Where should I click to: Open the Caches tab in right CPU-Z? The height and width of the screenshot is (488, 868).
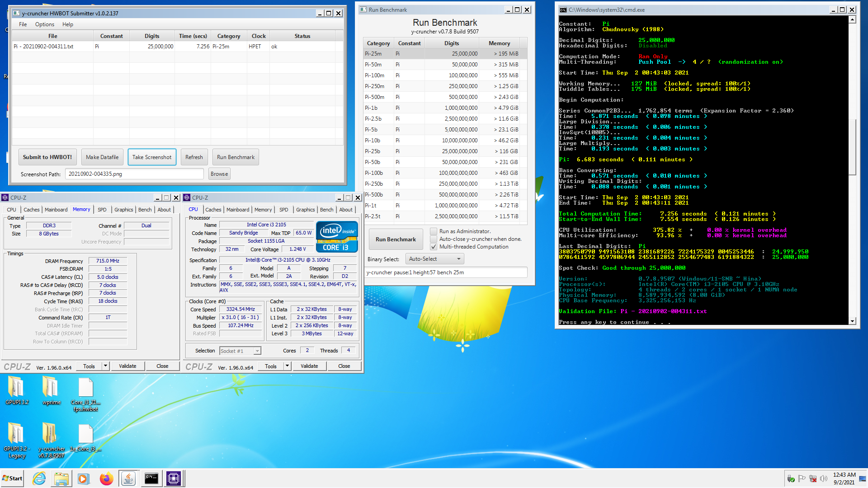[213, 210]
